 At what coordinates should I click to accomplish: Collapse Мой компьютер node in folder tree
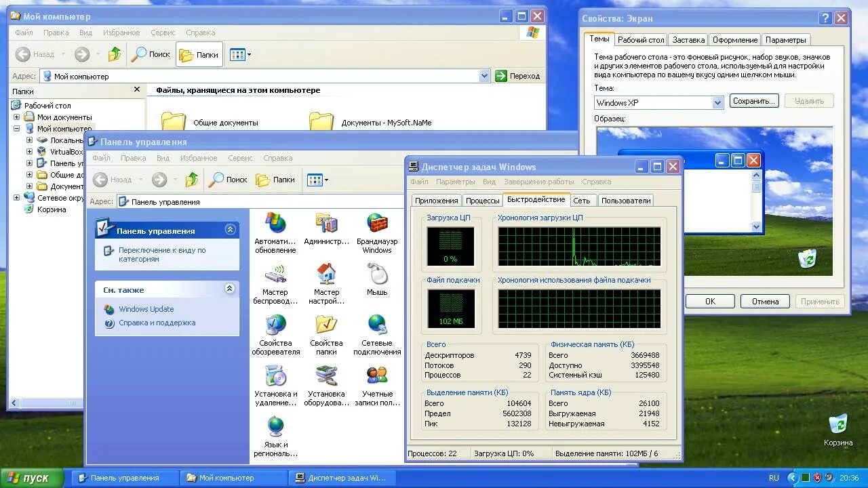(16, 128)
